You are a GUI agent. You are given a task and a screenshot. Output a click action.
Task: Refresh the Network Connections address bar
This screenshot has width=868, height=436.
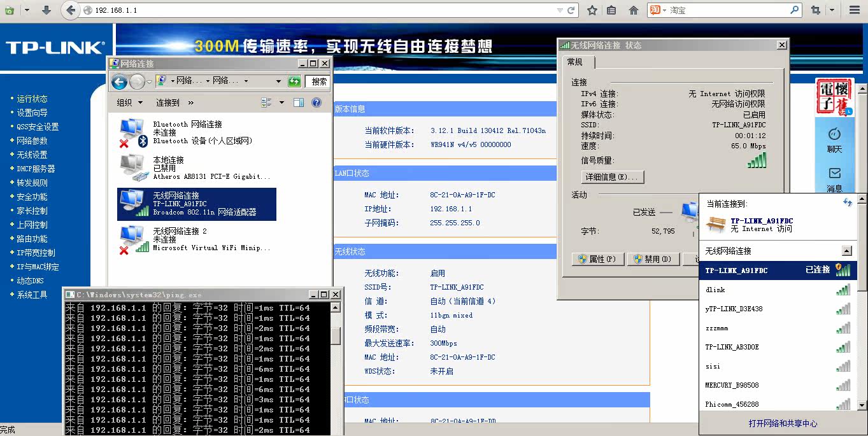pyautogui.click(x=294, y=81)
